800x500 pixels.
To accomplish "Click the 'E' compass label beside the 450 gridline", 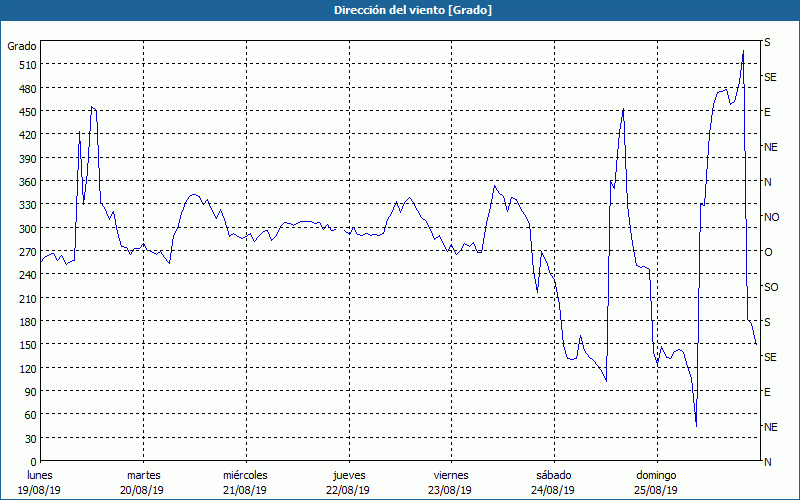I will (x=767, y=112).
